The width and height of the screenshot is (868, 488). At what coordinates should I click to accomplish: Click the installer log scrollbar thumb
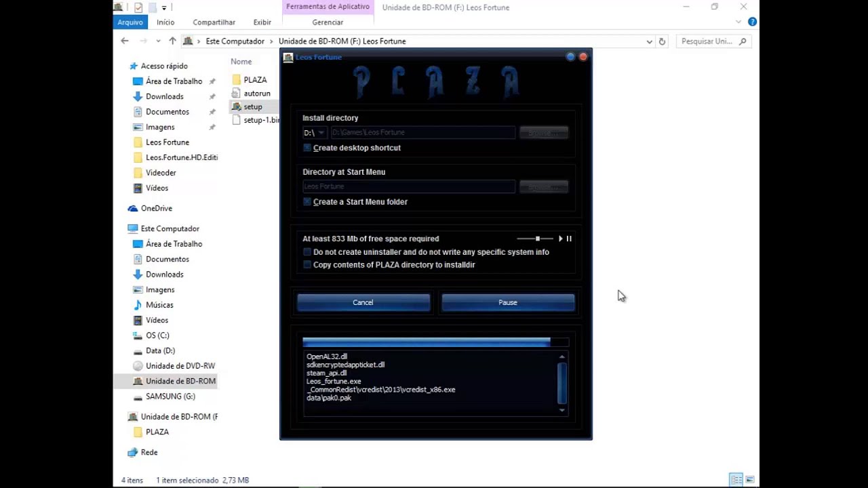561,383
